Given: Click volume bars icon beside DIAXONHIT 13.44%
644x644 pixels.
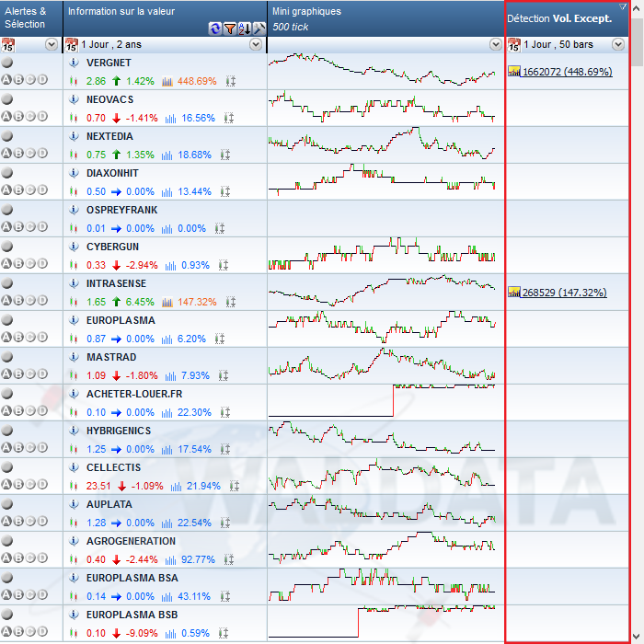Looking at the screenshot, I should click(167, 191).
